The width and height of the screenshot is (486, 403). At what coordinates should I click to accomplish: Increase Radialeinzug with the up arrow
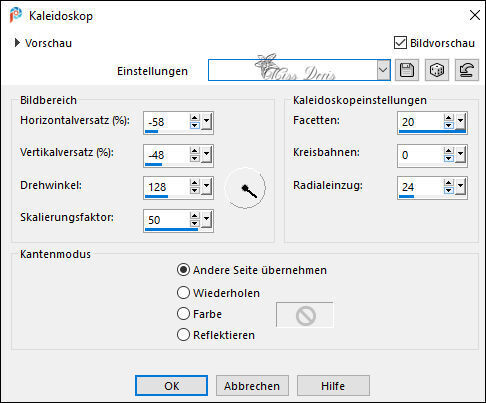click(449, 183)
